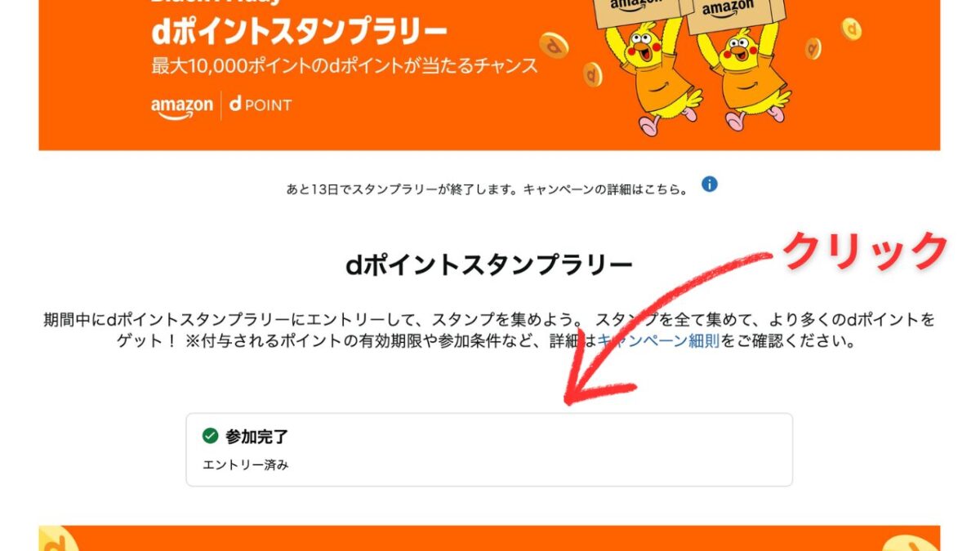Screen dimensions: 980x551
Task: Click the green checkmark next to 参加完了
Action: (x=210, y=436)
